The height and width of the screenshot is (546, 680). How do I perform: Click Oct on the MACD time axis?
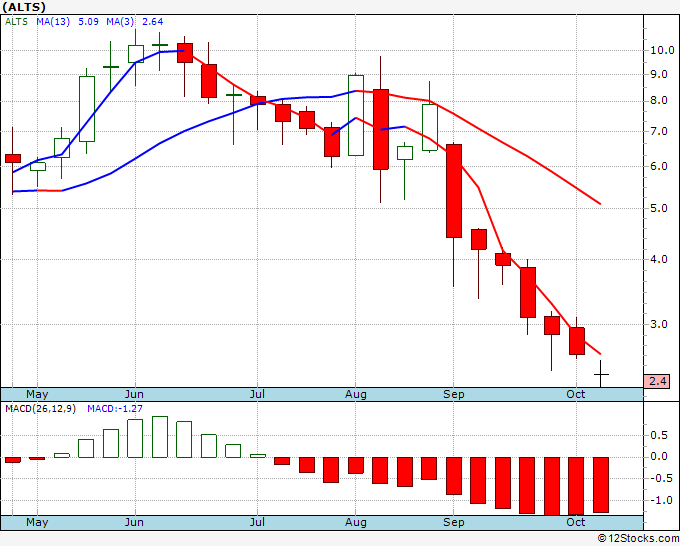575,522
